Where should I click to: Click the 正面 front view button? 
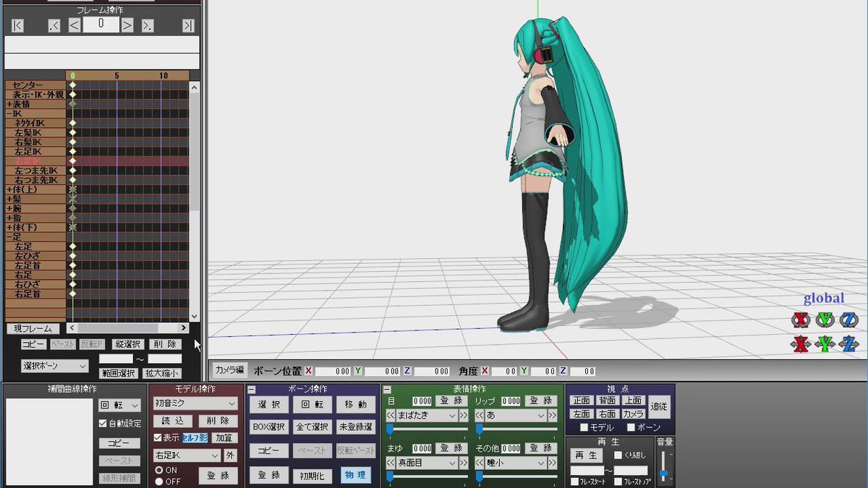[582, 401]
